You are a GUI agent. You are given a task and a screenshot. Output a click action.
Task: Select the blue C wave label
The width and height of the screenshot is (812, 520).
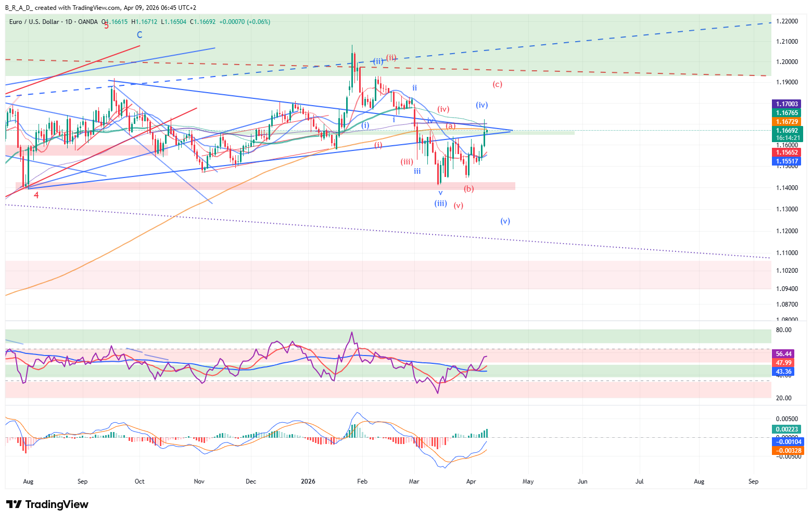coord(139,35)
